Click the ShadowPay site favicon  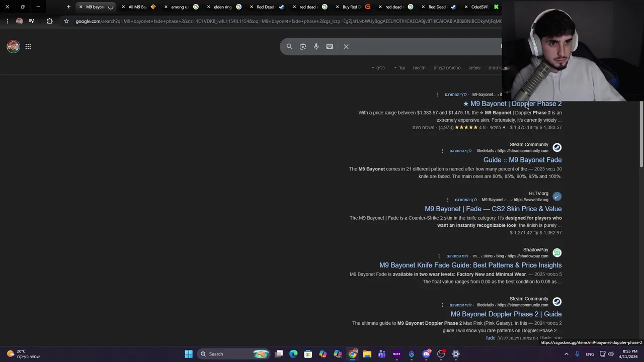557,252
